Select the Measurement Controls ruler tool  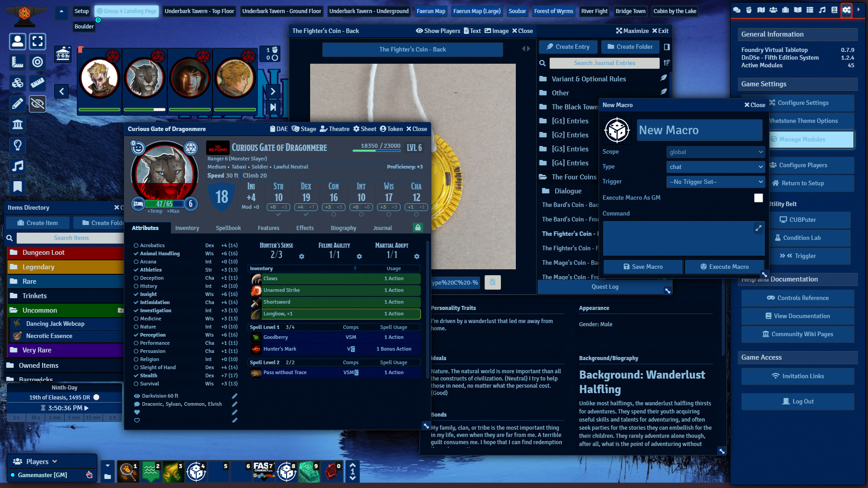tap(18, 62)
